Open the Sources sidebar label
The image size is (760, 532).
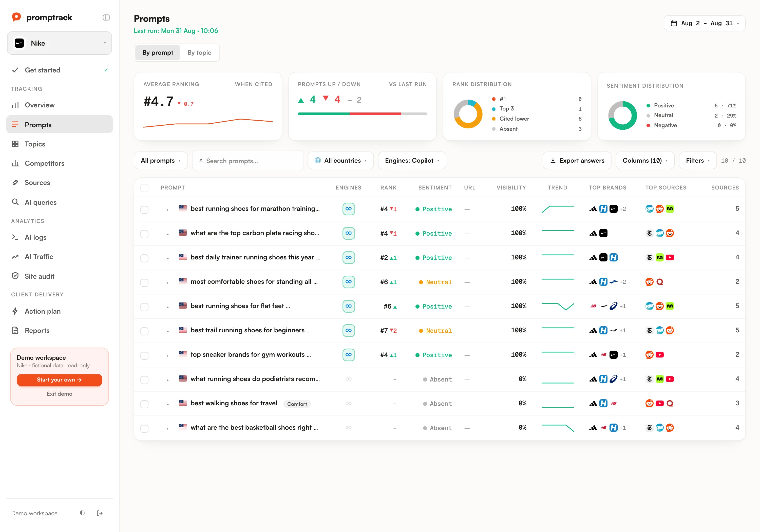coord(37,182)
